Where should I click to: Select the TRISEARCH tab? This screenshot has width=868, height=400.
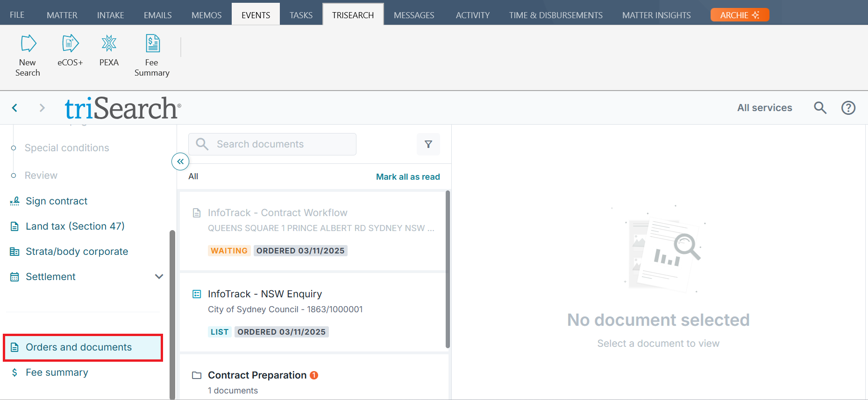tap(353, 14)
